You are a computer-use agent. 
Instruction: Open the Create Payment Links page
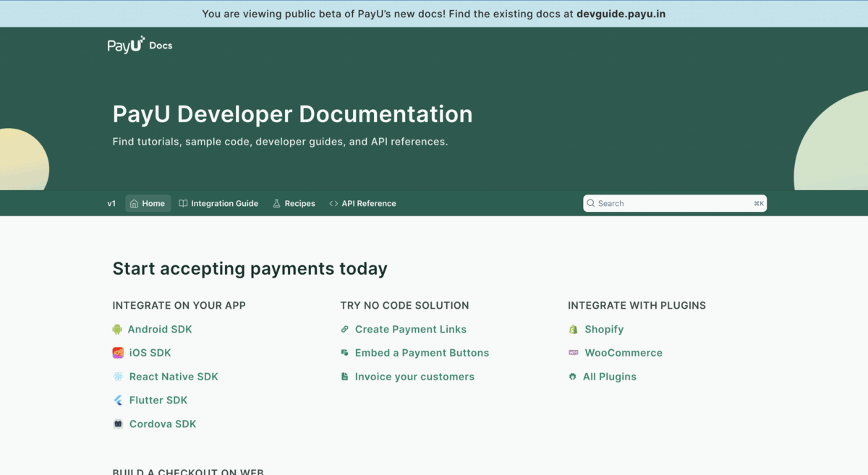point(411,330)
